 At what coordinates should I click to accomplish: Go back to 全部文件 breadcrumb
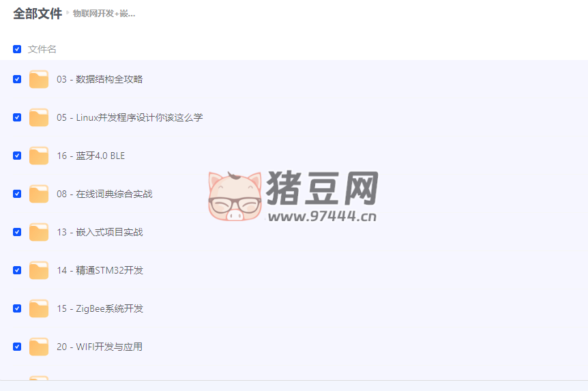(38, 14)
